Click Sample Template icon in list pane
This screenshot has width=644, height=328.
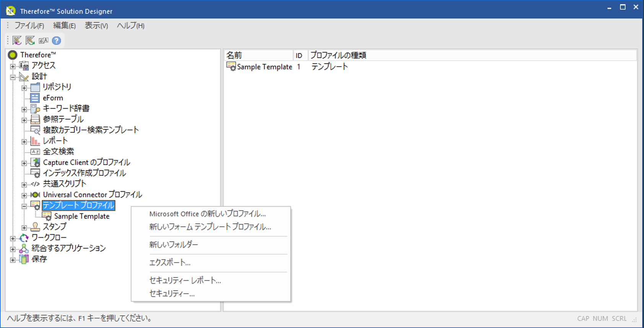coord(231,67)
